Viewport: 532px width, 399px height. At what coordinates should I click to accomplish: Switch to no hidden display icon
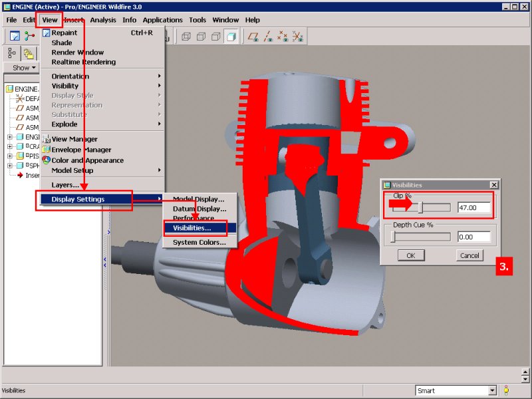215,37
